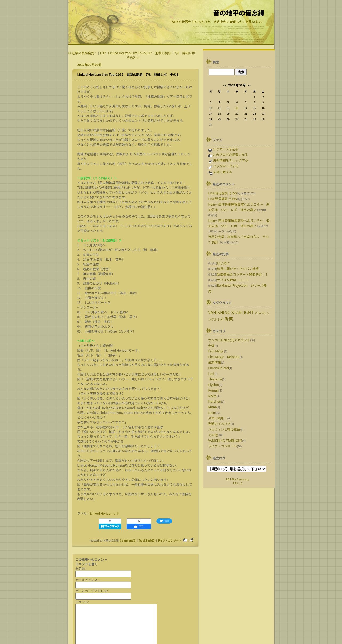Open category Nein
The image size is (342, 644).
[211, 413]
